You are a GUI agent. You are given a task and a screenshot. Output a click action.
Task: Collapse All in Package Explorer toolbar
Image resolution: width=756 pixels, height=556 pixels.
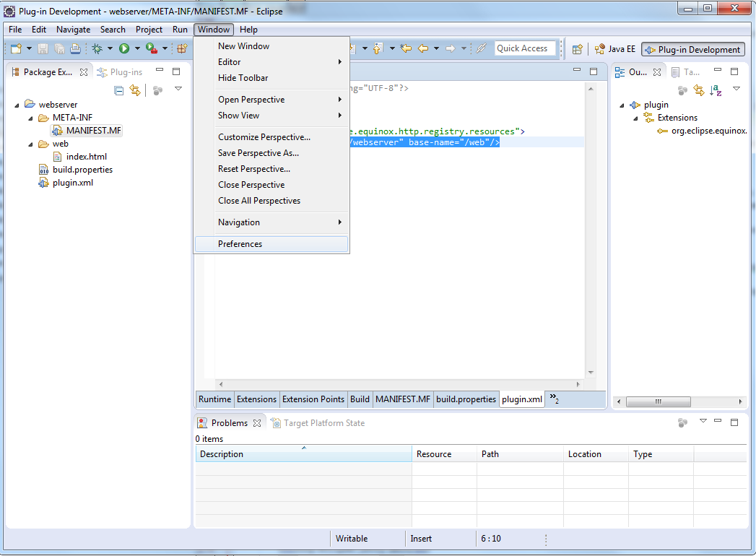click(118, 90)
